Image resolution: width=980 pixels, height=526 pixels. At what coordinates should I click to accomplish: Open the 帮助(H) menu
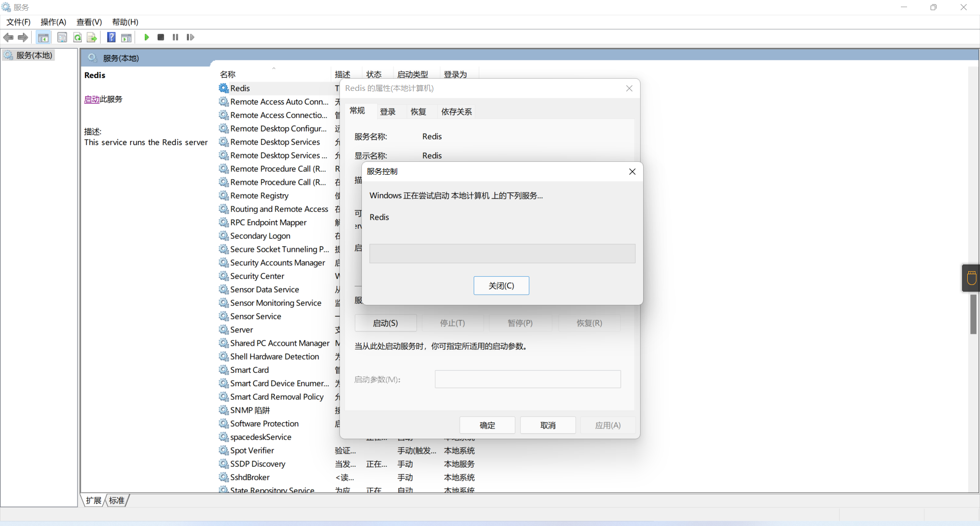[x=126, y=22]
